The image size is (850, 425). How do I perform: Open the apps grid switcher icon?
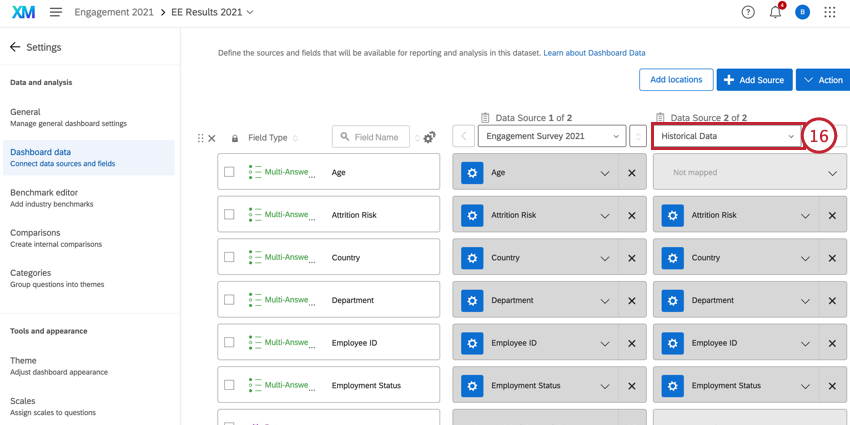pyautogui.click(x=829, y=12)
